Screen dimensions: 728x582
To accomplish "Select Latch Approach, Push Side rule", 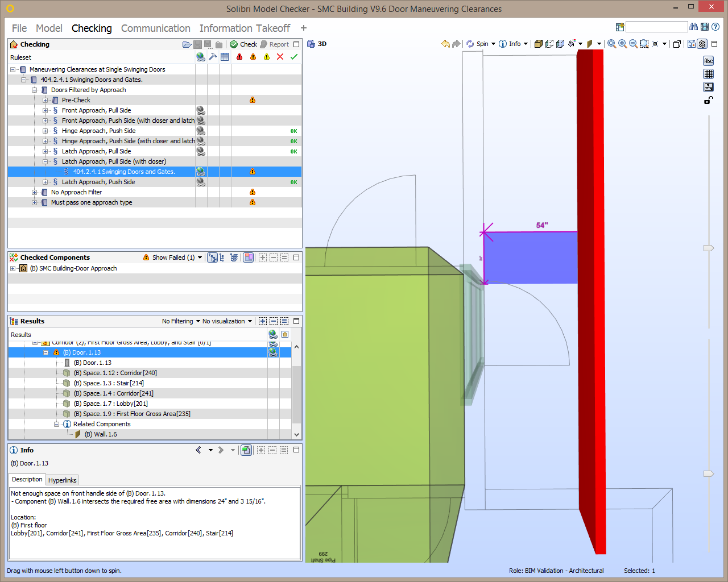I will coord(98,182).
